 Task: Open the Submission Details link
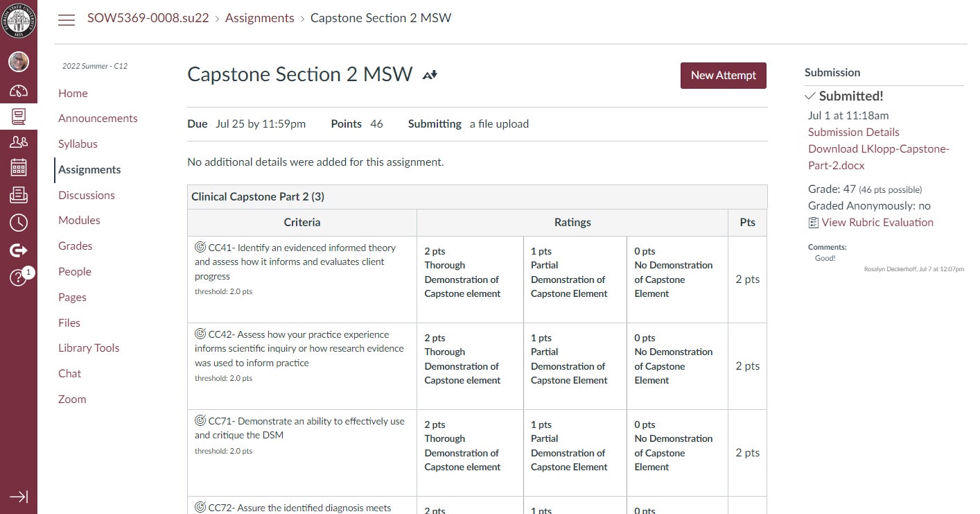[853, 132]
